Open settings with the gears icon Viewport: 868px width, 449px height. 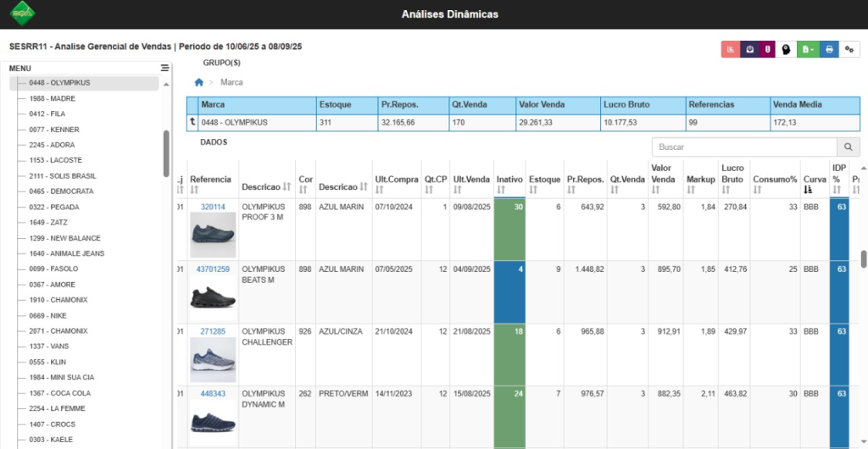pyautogui.click(x=849, y=49)
